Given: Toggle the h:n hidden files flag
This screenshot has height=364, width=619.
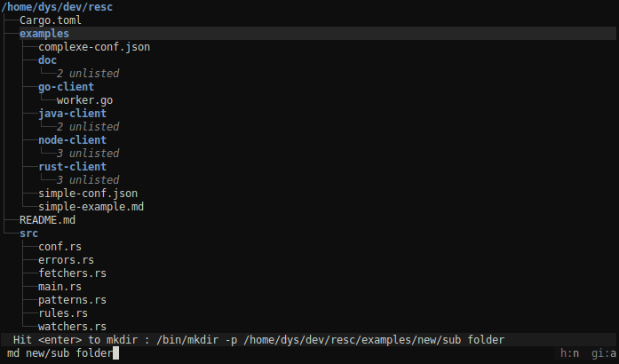Looking at the screenshot, I should (x=569, y=353).
